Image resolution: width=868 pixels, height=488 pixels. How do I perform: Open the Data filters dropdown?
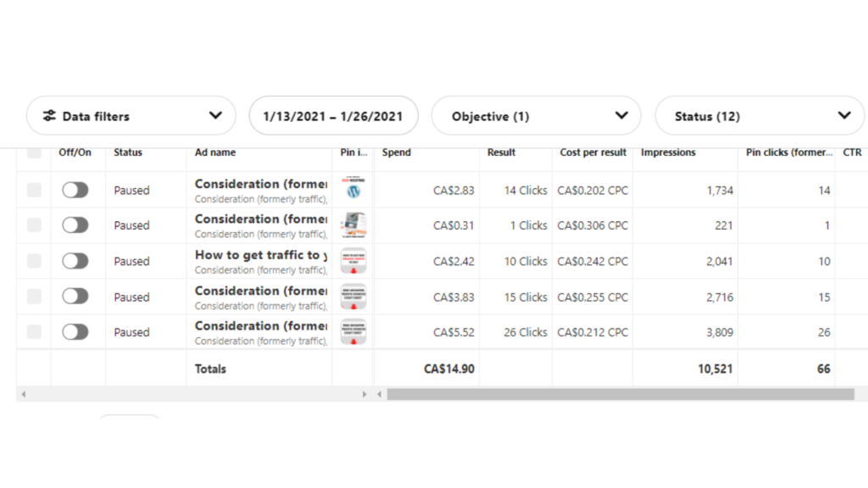pos(131,115)
